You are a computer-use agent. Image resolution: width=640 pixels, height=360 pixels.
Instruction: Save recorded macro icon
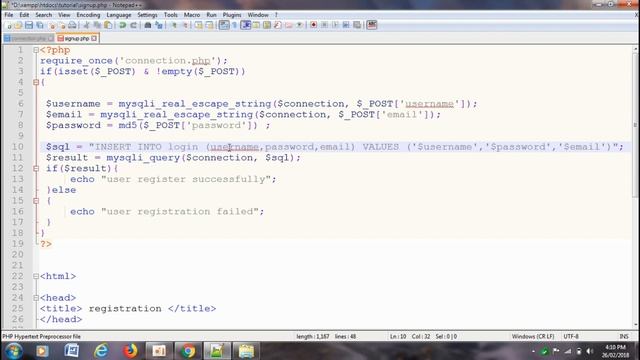coord(357,25)
